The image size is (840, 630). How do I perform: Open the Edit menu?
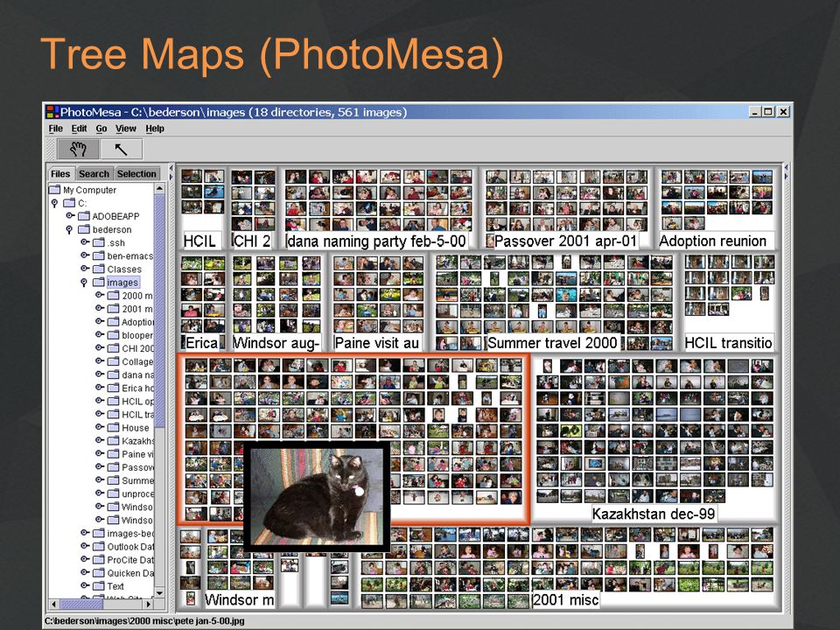pyautogui.click(x=80, y=129)
